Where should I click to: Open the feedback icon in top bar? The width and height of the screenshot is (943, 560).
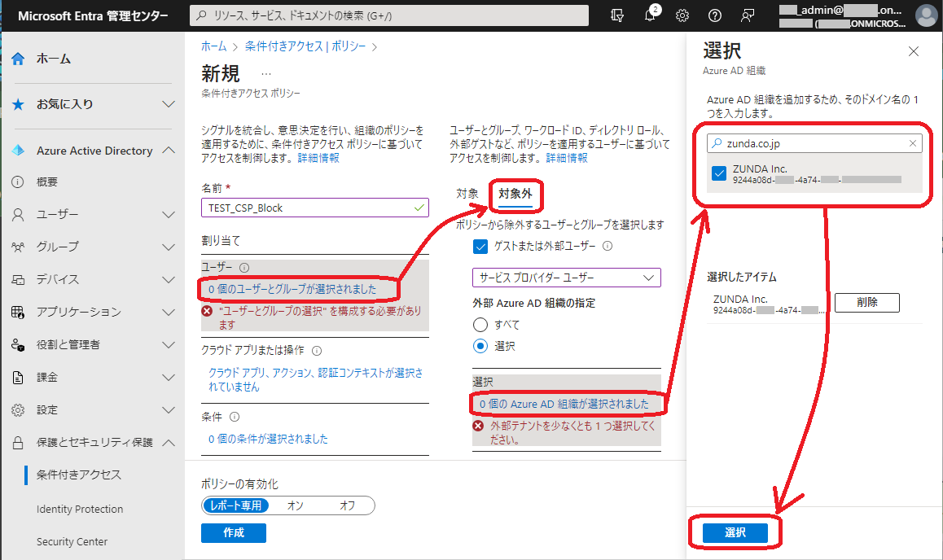pos(748,15)
